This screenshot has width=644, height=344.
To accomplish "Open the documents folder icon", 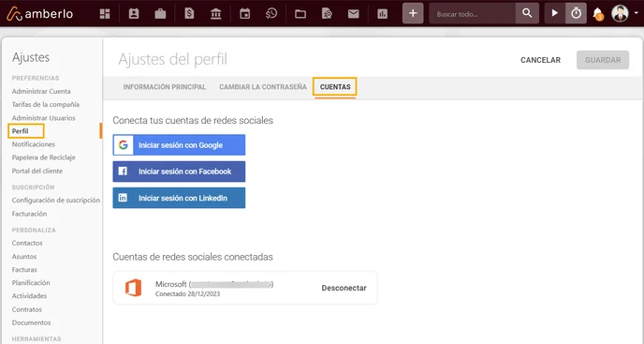I will point(300,14).
